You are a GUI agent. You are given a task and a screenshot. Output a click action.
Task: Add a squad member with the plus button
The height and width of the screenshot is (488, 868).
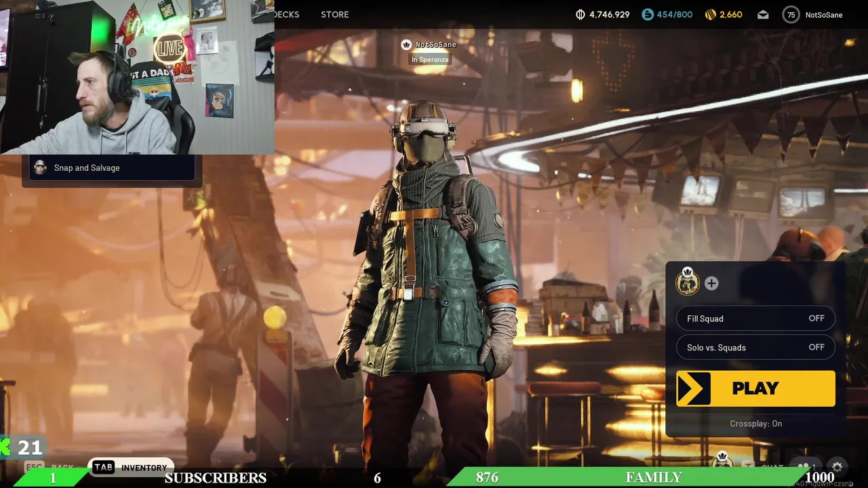point(711,283)
